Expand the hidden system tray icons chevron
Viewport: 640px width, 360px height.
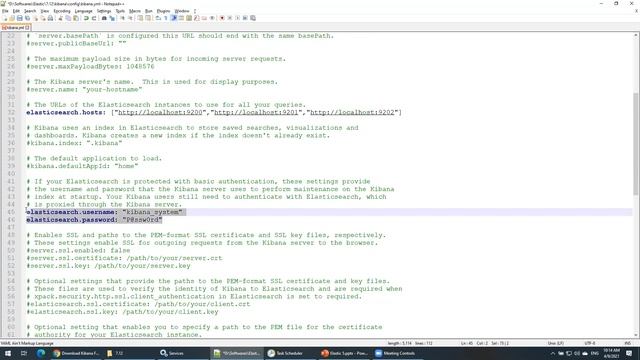coord(553,353)
